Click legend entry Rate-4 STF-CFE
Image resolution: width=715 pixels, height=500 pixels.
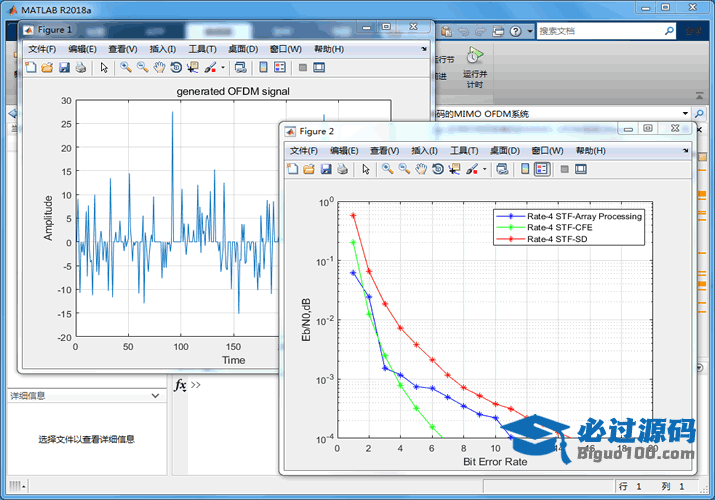tap(560, 227)
